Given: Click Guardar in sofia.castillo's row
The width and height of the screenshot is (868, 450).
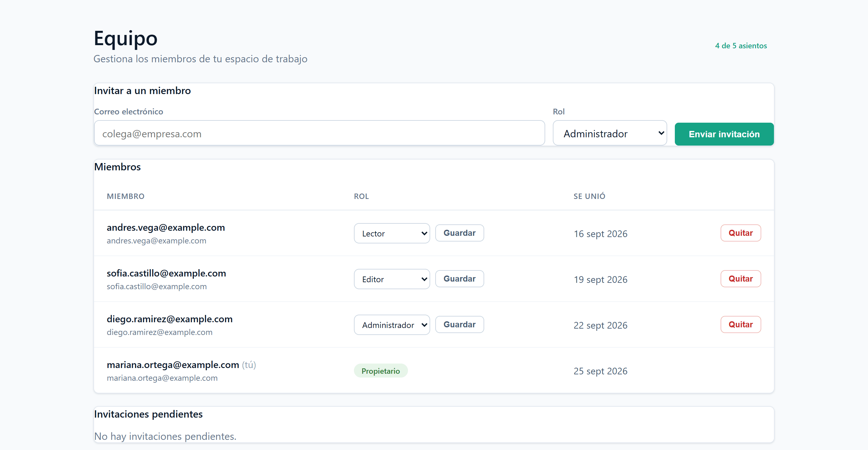Looking at the screenshot, I should pyautogui.click(x=459, y=279).
